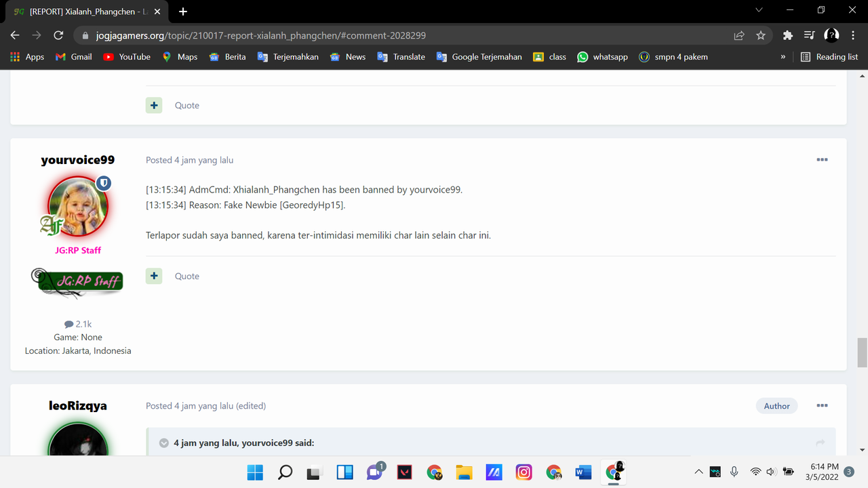Open the Reading list
This screenshot has height=488, width=868.
[x=829, y=57]
